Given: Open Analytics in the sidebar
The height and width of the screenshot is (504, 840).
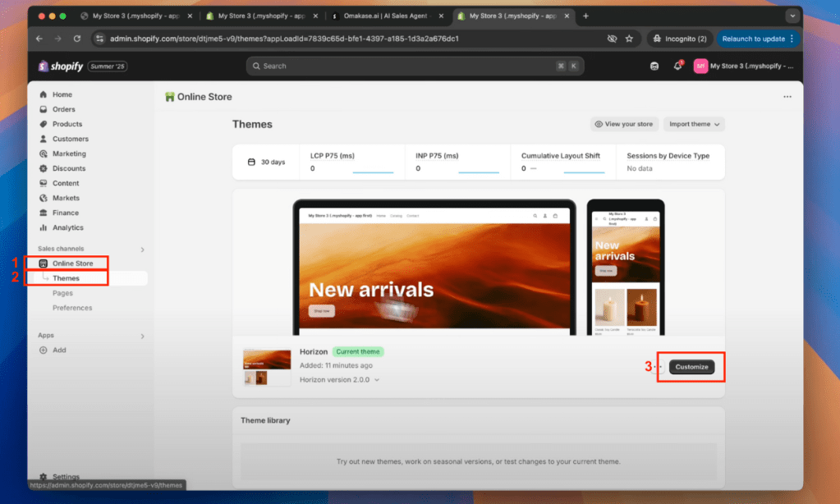Looking at the screenshot, I should tap(67, 227).
